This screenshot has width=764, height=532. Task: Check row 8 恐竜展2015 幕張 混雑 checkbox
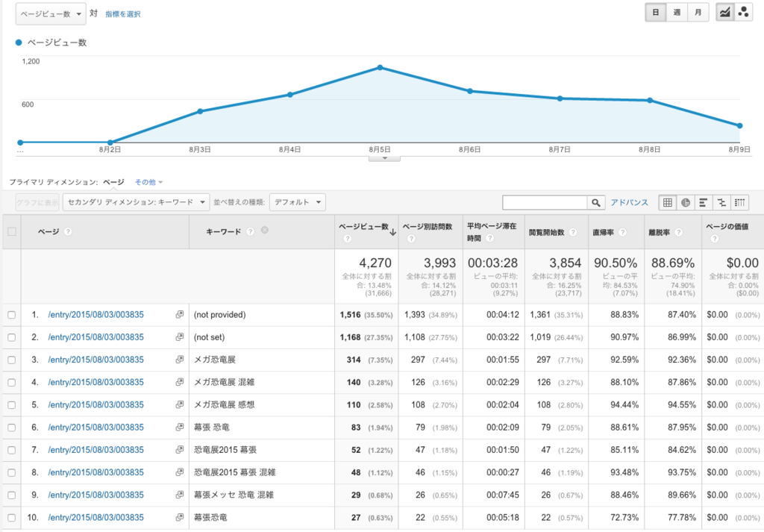coord(12,472)
